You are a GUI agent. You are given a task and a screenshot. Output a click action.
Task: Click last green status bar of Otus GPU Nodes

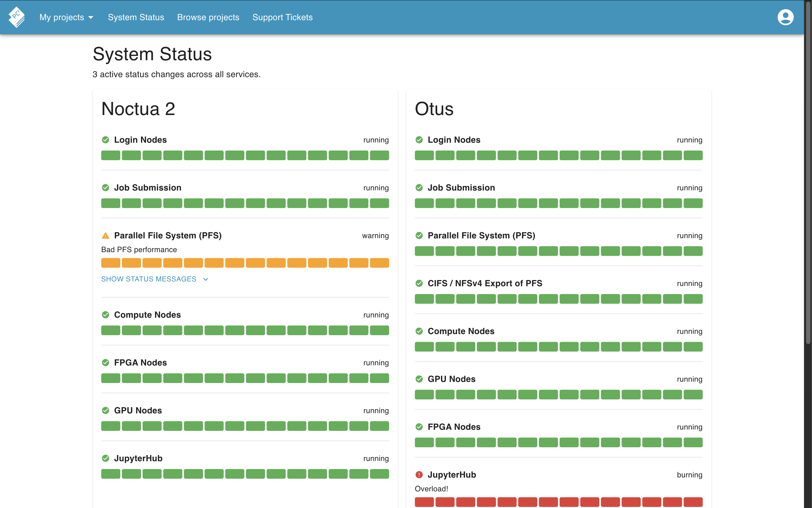click(x=693, y=395)
